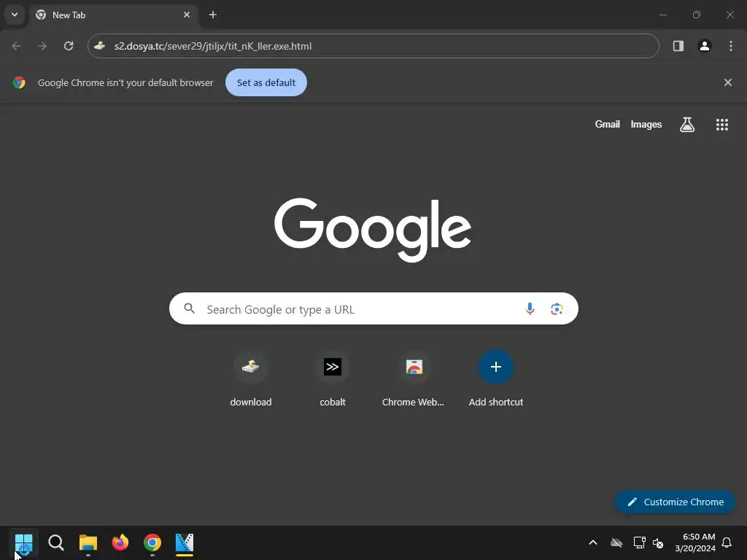Open a new tab with plus button
Image resolution: width=747 pixels, height=560 pixels.
(x=213, y=15)
